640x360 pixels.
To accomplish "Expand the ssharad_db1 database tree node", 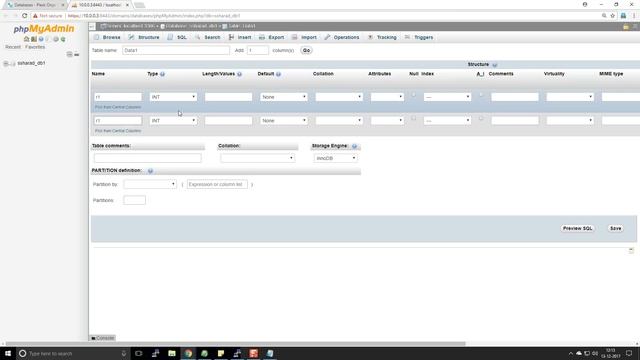I will [6, 64].
